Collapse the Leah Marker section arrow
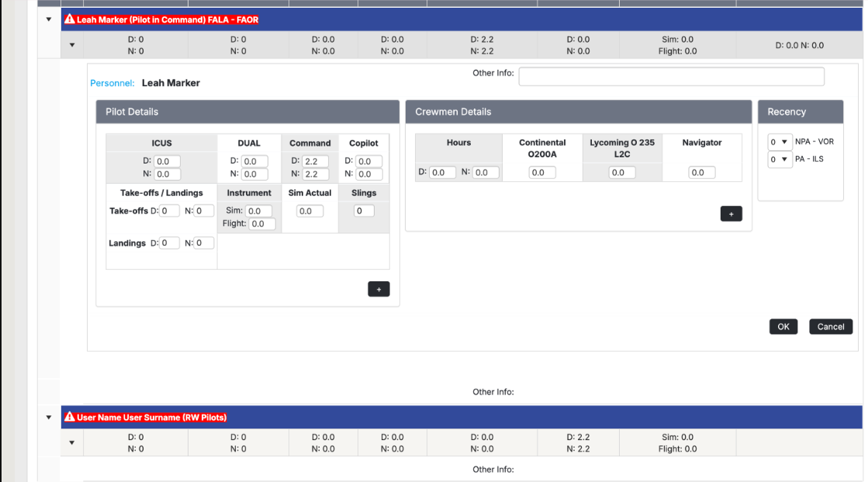The height and width of the screenshot is (482, 868). (49, 19)
